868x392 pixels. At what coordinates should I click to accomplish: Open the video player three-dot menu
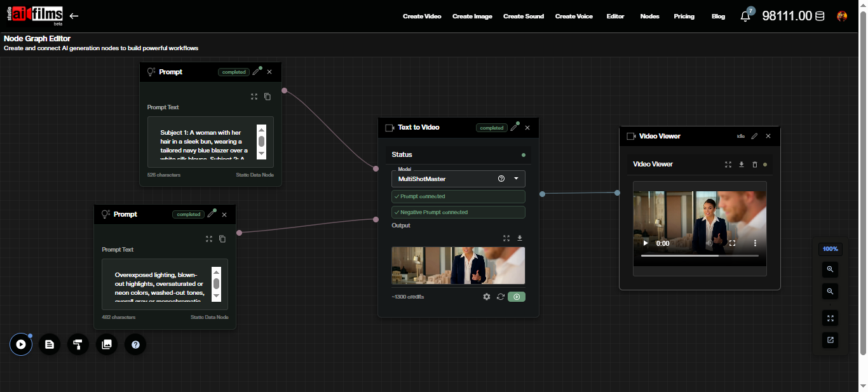tap(755, 243)
